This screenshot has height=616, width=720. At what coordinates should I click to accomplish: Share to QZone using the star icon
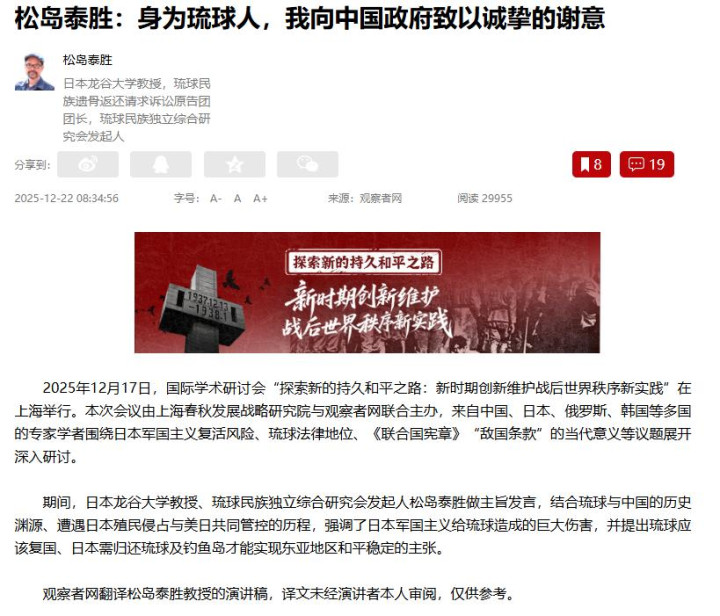click(235, 164)
